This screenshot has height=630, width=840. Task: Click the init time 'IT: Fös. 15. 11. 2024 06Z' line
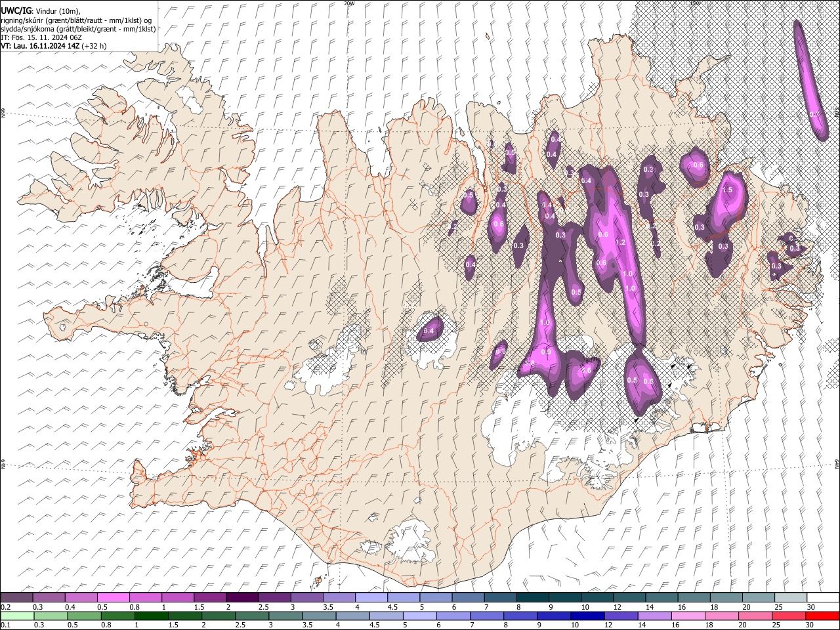pyautogui.click(x=41, y=37)
